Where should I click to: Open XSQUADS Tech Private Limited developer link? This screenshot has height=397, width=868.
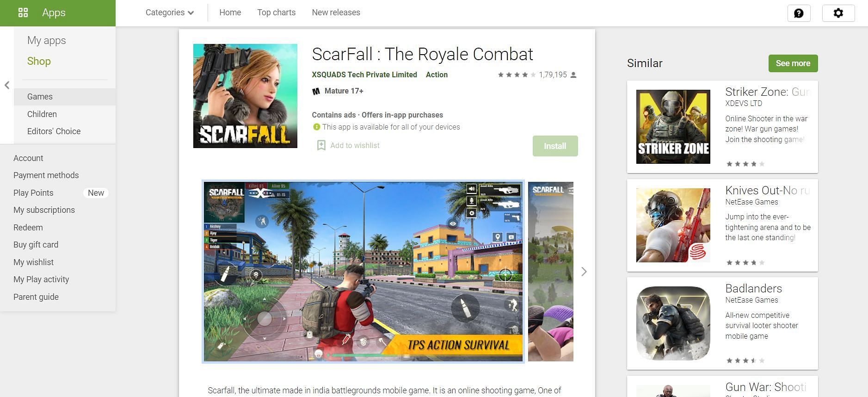click(x=364, y=74)
